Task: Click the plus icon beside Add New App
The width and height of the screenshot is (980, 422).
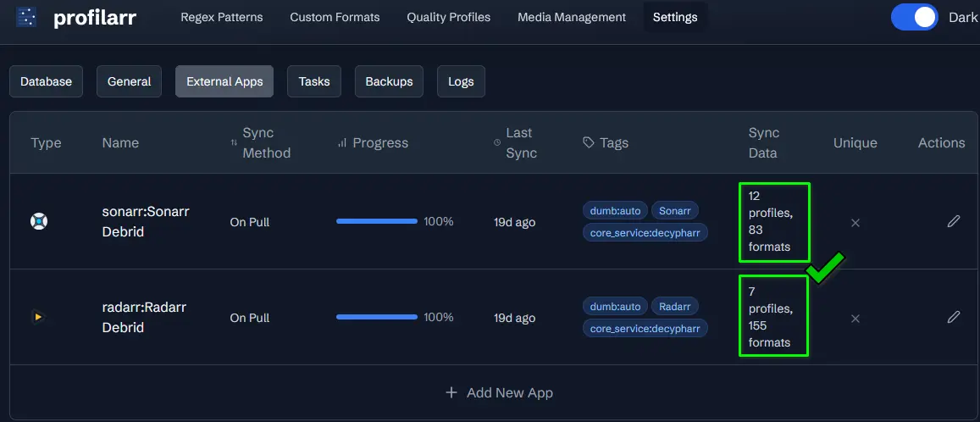Action: (451, 392)
